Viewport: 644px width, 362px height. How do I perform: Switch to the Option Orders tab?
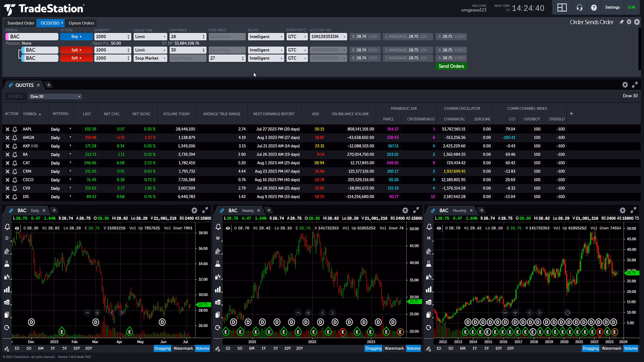(x=81, y=23)
